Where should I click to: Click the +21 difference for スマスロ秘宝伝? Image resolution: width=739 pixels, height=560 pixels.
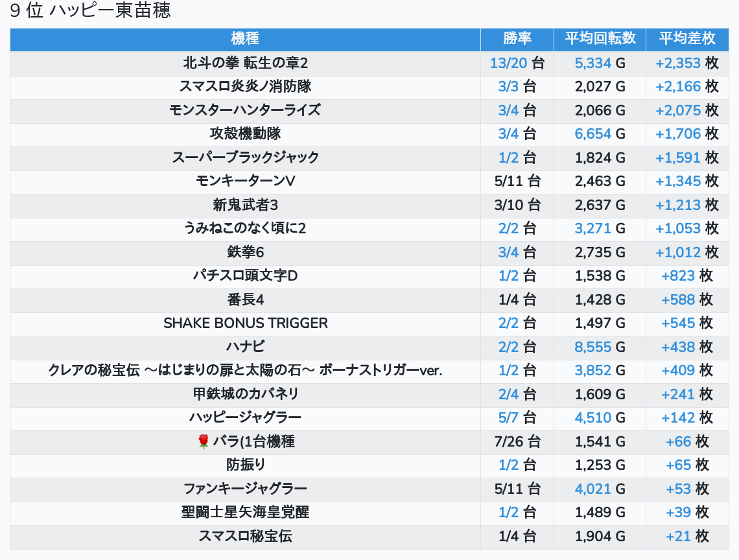[678, 537]
